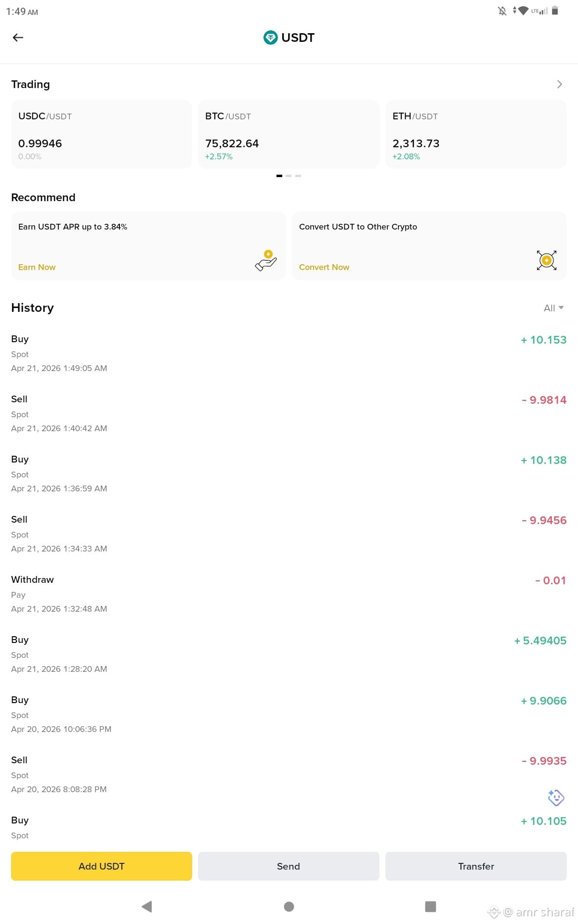Tap the Add USDT button

point(102,866)
